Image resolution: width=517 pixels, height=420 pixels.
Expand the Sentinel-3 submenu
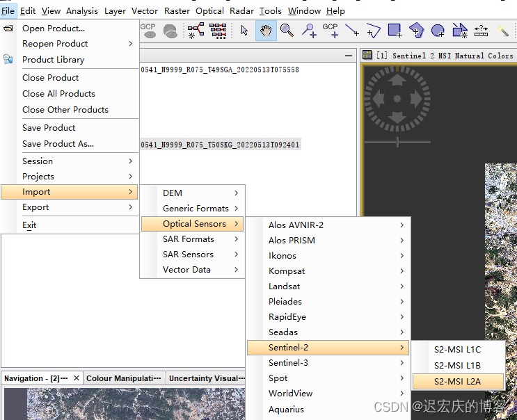coord(328,363)
